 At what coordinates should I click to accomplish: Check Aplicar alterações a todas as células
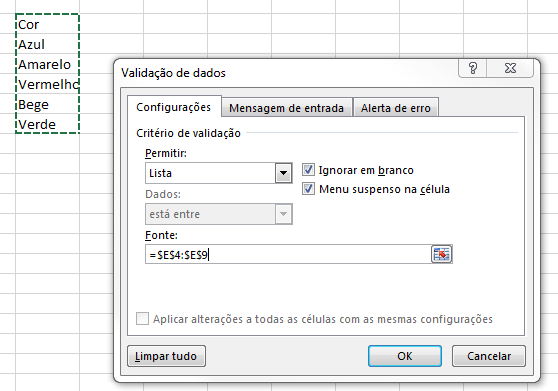[142, 318]
